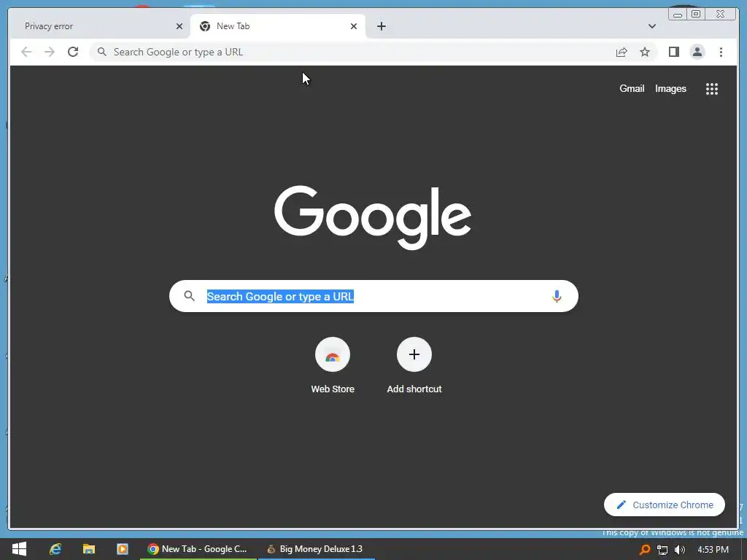Click the browser forward arrow
This screenshot has width=747, height=560.
tap(50, 52)
